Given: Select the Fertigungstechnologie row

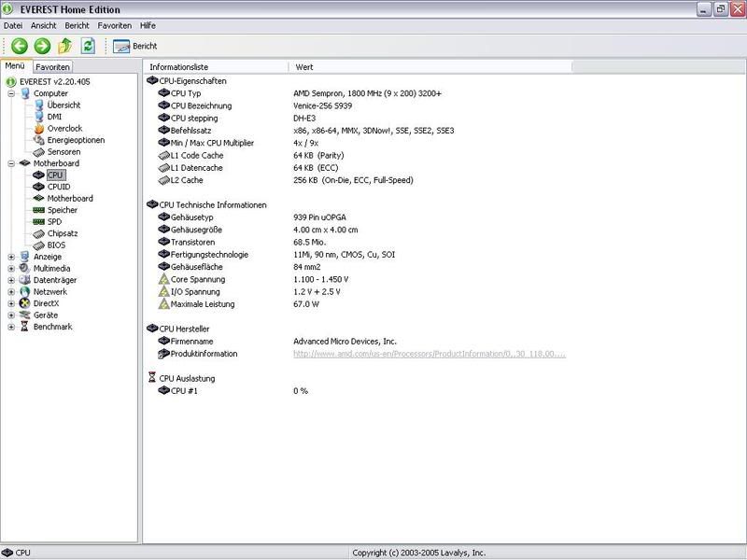Looking at the screenshot, I should tap(276, 255).
